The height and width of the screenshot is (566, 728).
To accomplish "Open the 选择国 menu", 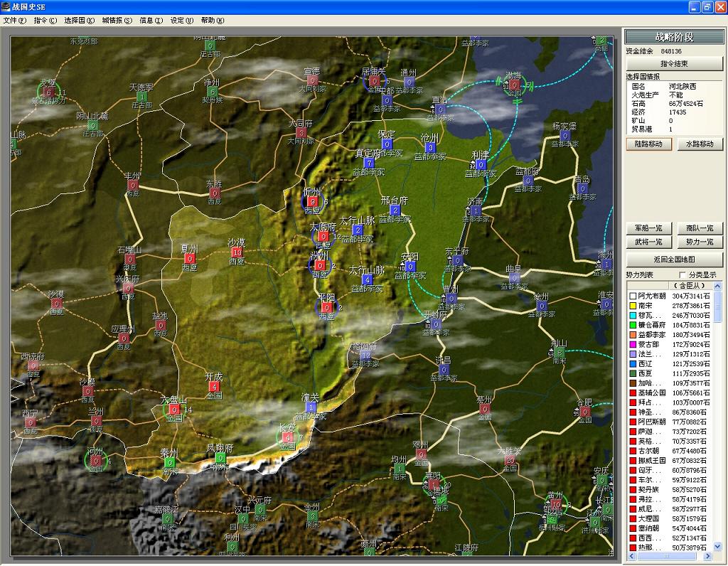I will 79,21.
